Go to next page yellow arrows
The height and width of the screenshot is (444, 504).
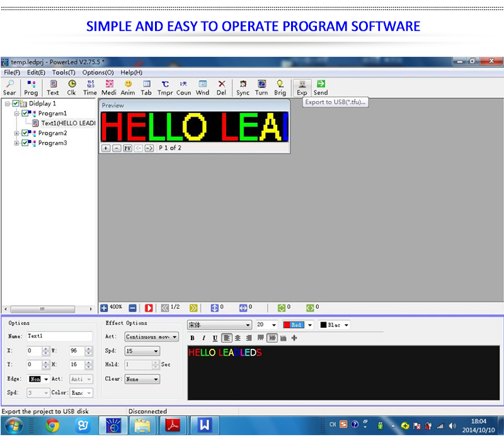(x=193, y=308)
